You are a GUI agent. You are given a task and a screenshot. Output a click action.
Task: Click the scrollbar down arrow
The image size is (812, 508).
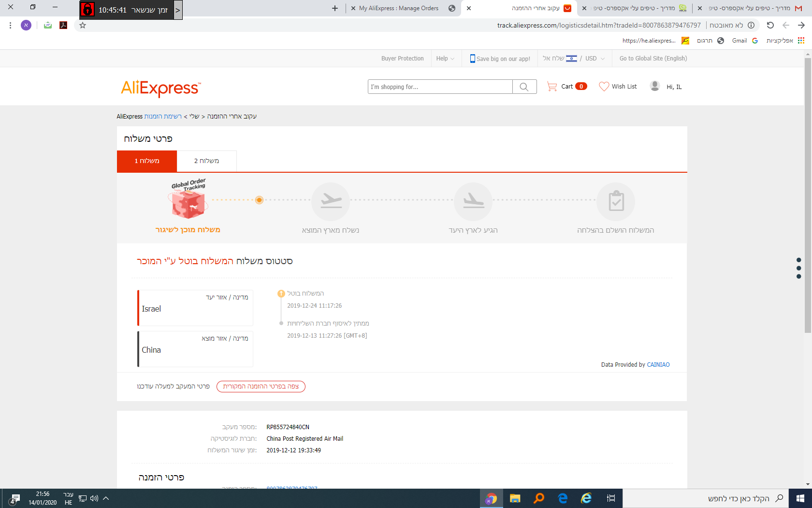(808, 484)
